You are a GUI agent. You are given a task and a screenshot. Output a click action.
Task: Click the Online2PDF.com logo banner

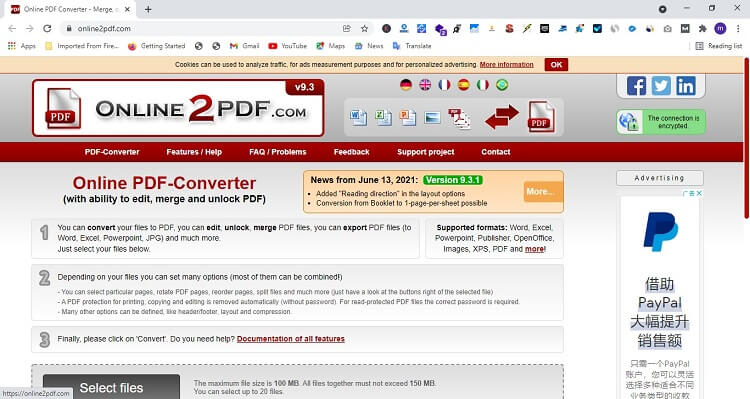(x=178, y=108)
